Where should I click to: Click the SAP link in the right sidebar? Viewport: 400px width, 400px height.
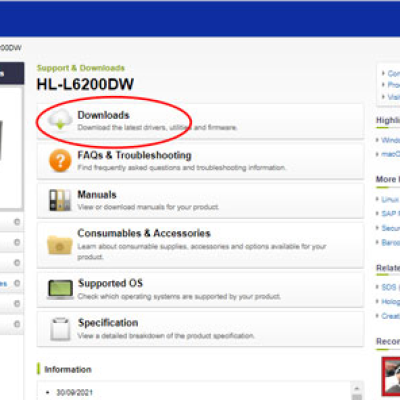click(390, 213)
